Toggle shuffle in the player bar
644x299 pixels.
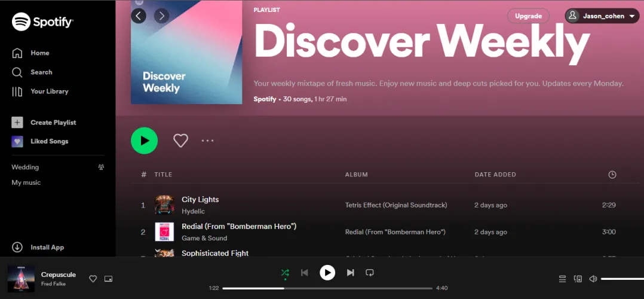point(285,272)
